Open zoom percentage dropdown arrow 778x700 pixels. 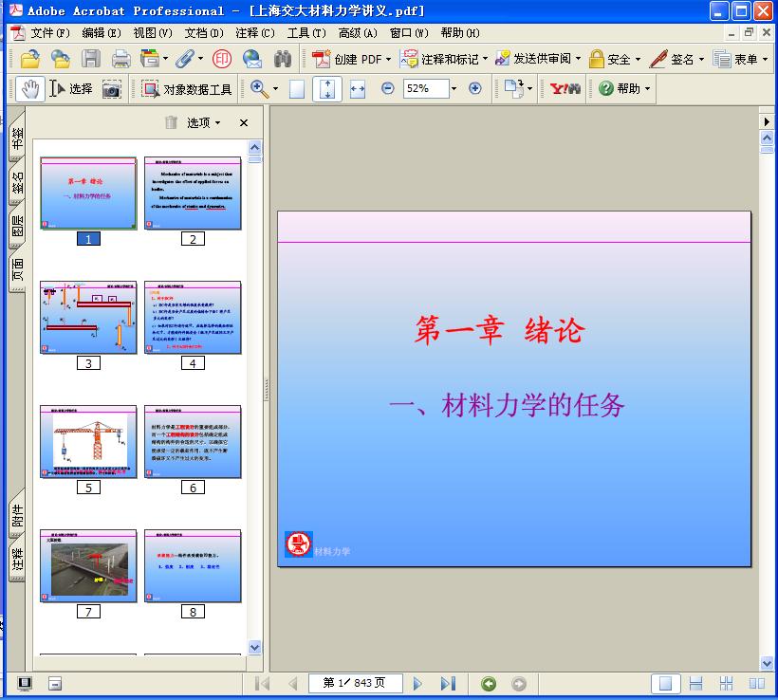454,89
